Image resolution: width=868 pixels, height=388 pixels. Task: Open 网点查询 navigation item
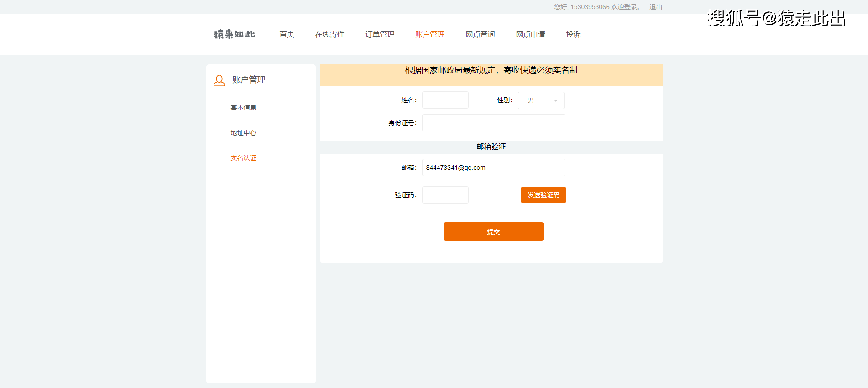coord(480,35)
